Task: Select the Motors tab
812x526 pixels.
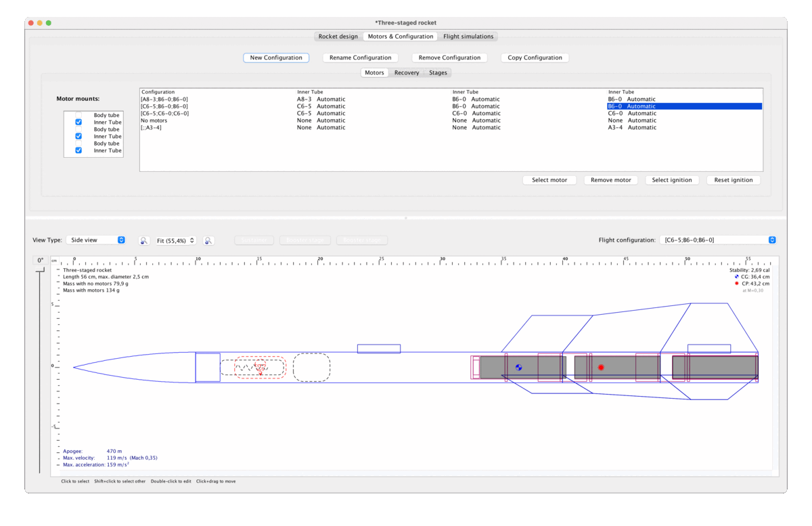Action: point(374,72)
